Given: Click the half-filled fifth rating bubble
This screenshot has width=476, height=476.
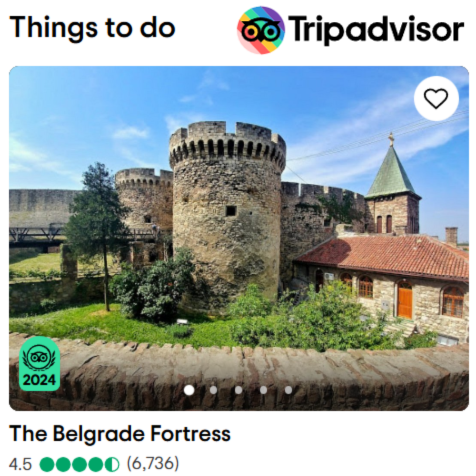Looking at the screenshot, I should coord(112,464).
